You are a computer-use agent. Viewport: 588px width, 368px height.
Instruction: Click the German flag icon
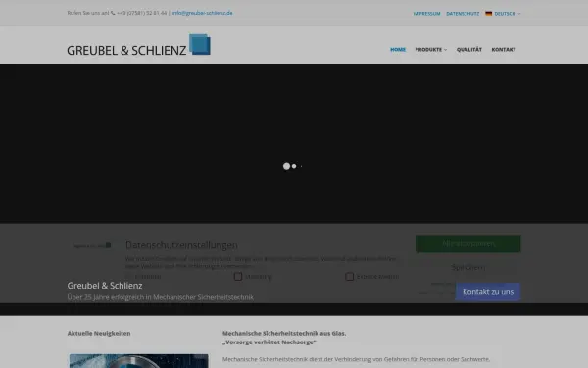[x=488, y=14]
